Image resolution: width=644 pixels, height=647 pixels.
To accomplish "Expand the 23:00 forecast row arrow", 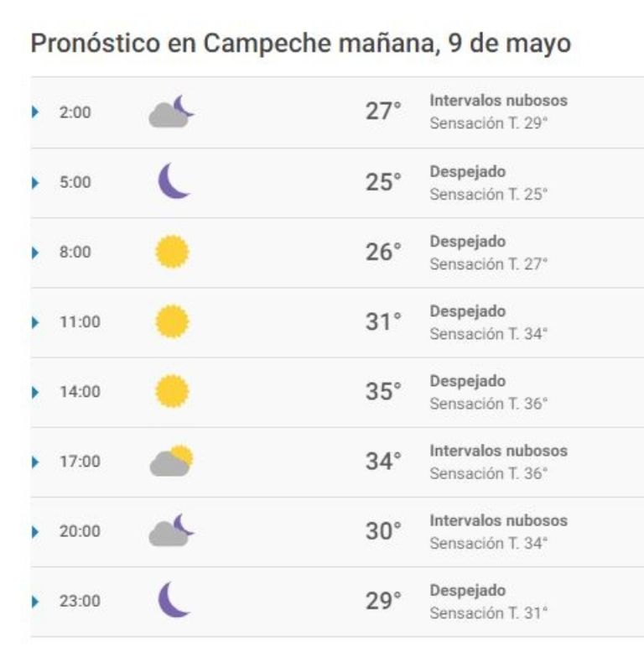I will pyautogui.click(x=35, y=601).
